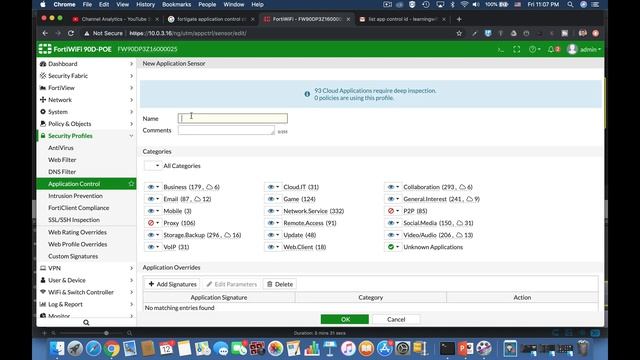Click Add Signatures button
The width and height of the screenshot is (640, 360).
(172, 284)
